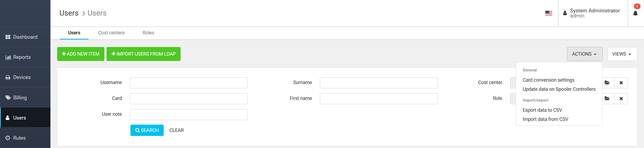Click the ADD NEW ITEM button

click(80, 54)
